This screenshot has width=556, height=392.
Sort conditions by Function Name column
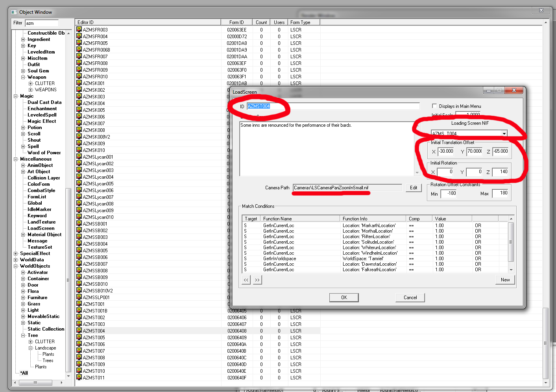(x=300, y=219)
